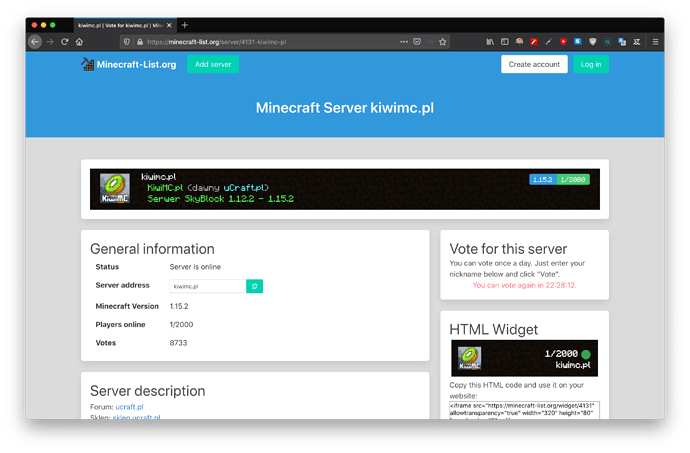
Task: Open the browser home page icon
Action: pyautogui.click(x=79, y=42)
